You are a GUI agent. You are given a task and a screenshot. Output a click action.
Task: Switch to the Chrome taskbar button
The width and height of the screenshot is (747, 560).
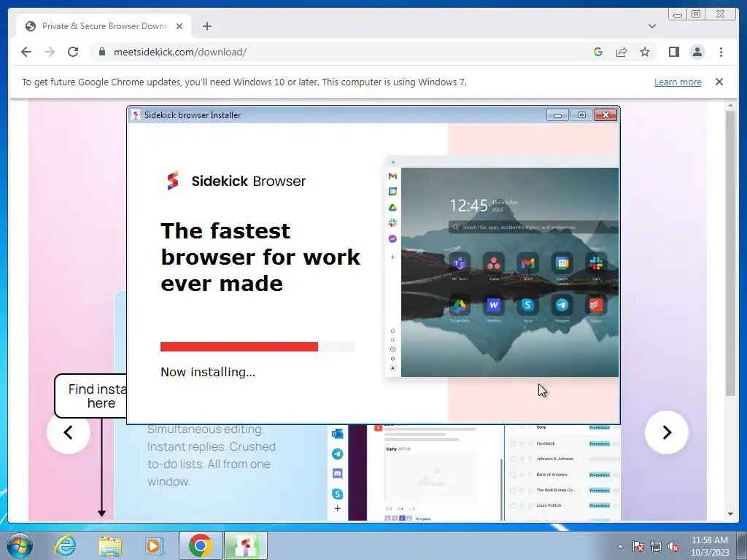(x=200, y=545)
